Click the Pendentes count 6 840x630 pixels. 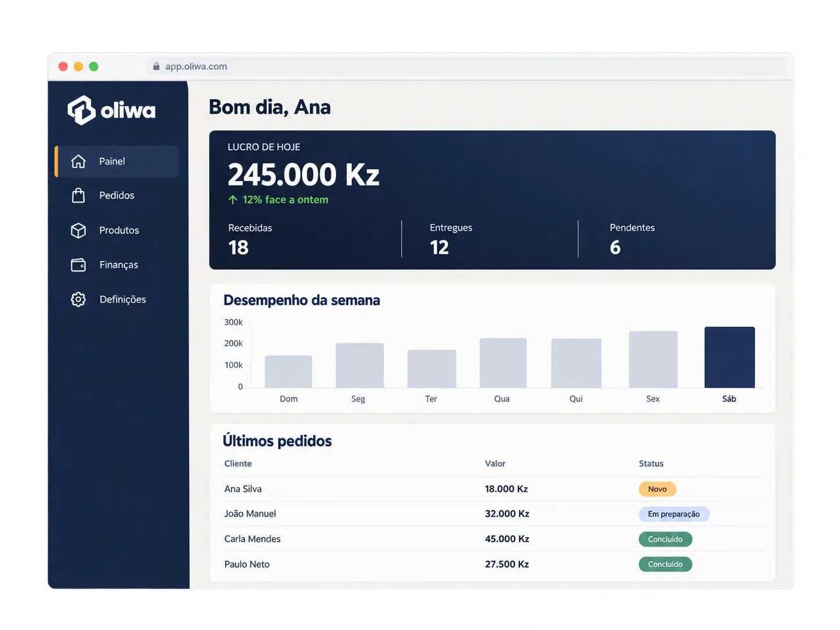coord(615,248)
